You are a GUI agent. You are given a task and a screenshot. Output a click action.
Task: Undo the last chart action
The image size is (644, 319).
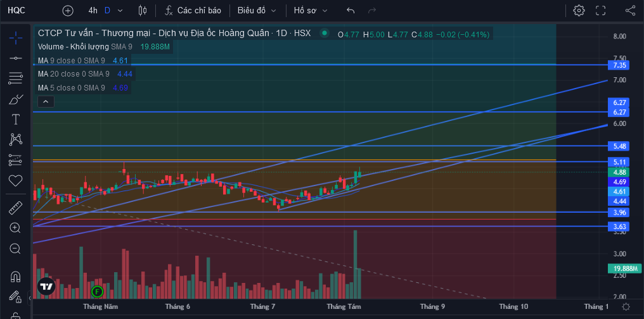coord(351,11)
